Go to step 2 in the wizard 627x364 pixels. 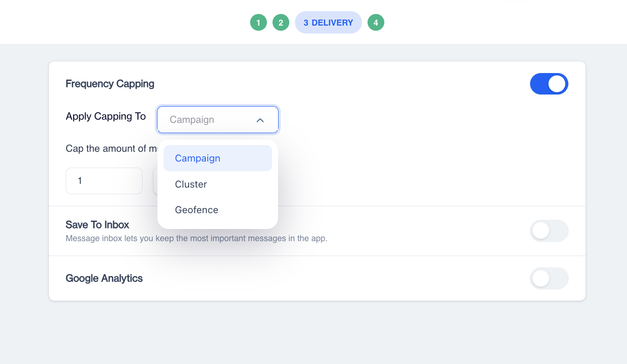pos(281,22)
